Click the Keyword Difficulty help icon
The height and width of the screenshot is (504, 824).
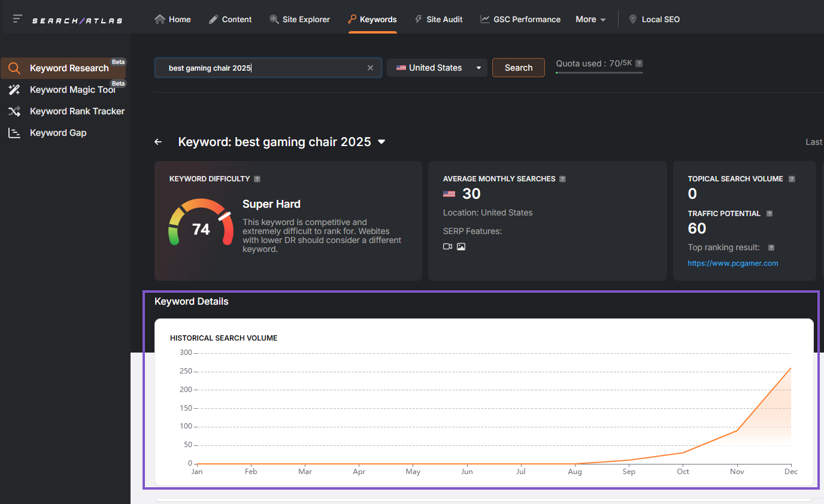(x=257, y=178)
